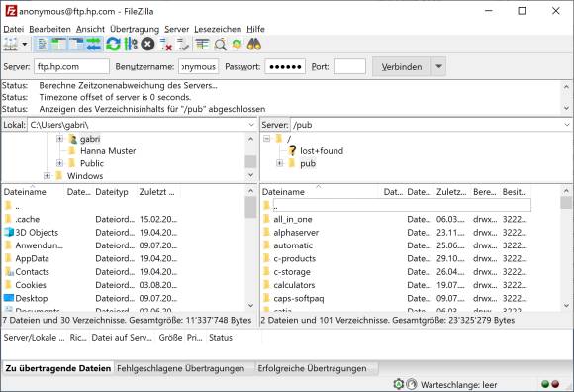Collapse the root folder in remote tree
Screen dimensions: 574x392
point(266,139)
